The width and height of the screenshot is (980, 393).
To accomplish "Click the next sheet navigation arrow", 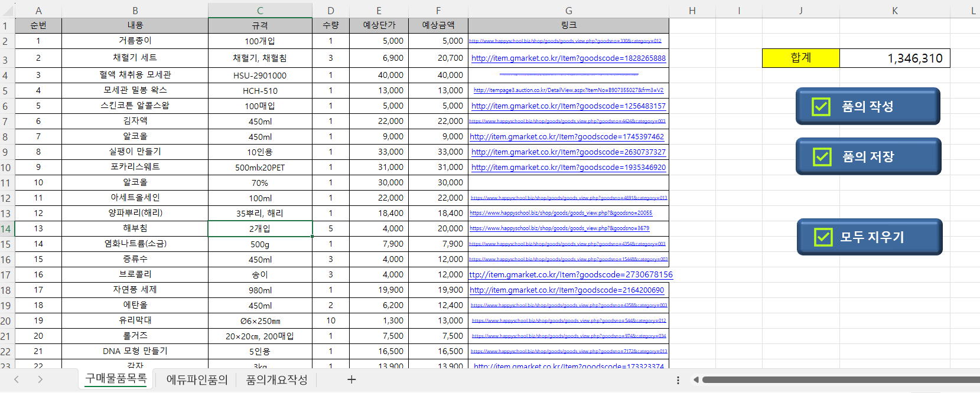I will tap(40, 379).
